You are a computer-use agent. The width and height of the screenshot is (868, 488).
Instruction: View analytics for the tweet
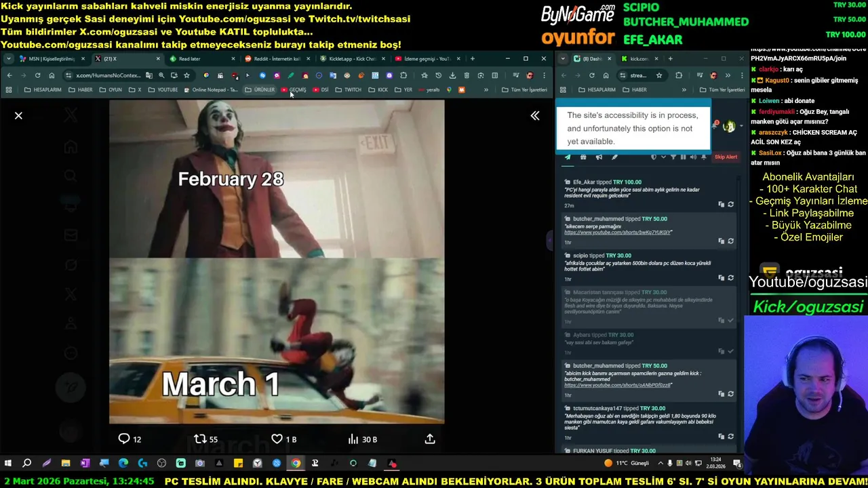click(362, 439)
